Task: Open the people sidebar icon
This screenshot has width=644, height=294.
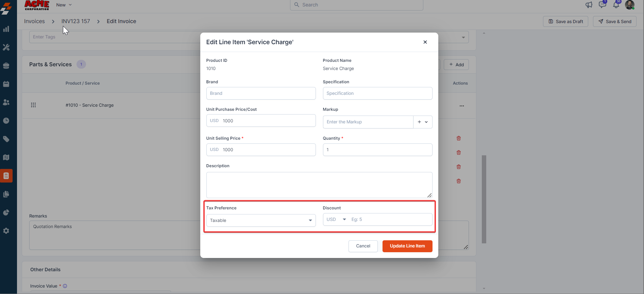Action: [6, 102]
